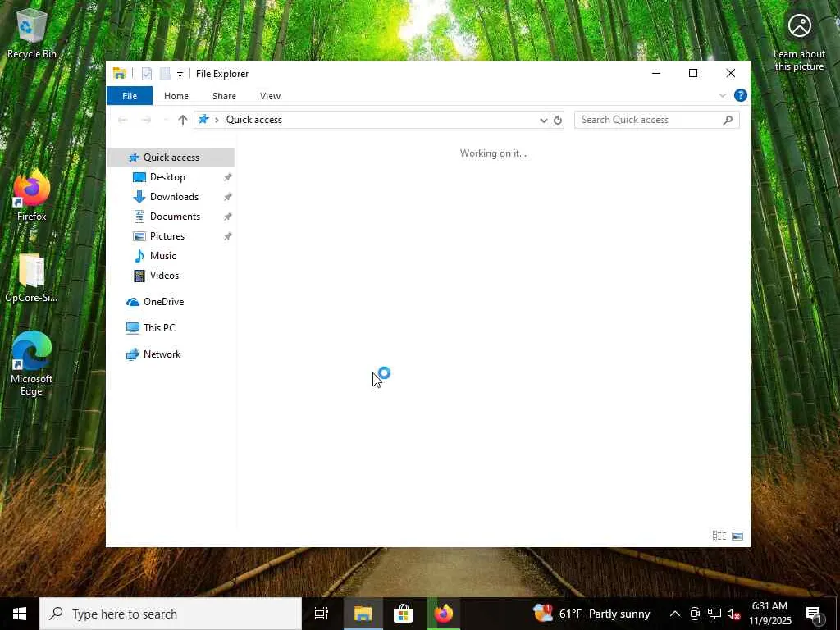Open File Explorer Help icon
The image size is (840, 630).
741,95
